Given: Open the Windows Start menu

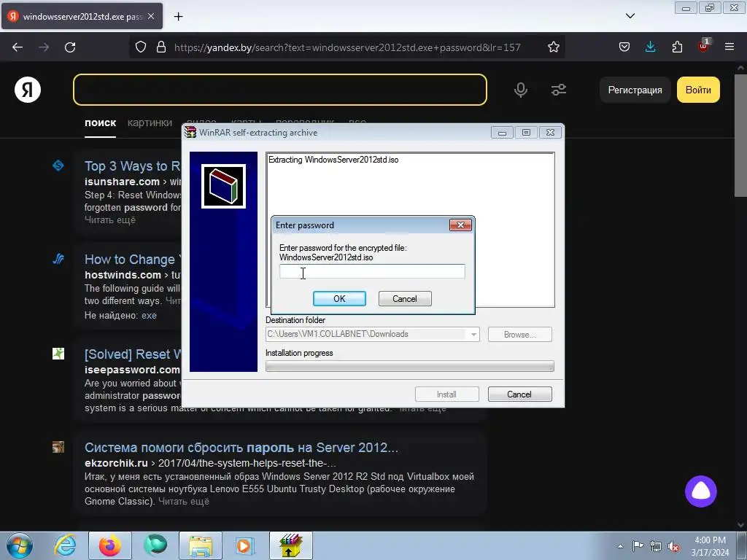Looking at the screenshot, I should click(x=19, y=545).
